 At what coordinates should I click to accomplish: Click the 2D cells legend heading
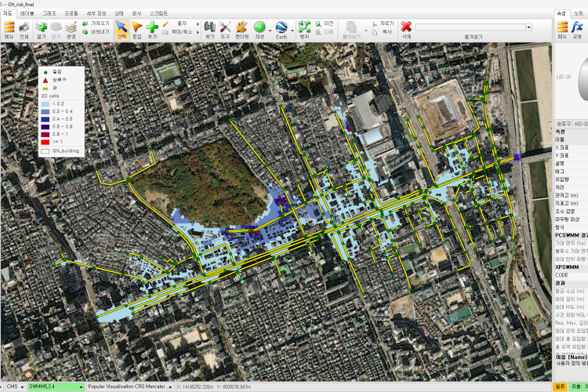pyautogui.click(x=50, y=96)
